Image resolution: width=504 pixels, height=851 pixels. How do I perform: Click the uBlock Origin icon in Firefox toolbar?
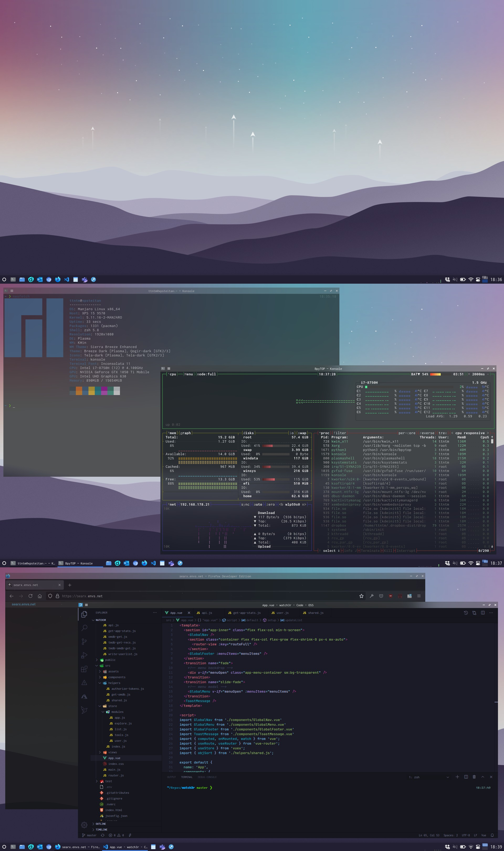(x=391, y=596)
